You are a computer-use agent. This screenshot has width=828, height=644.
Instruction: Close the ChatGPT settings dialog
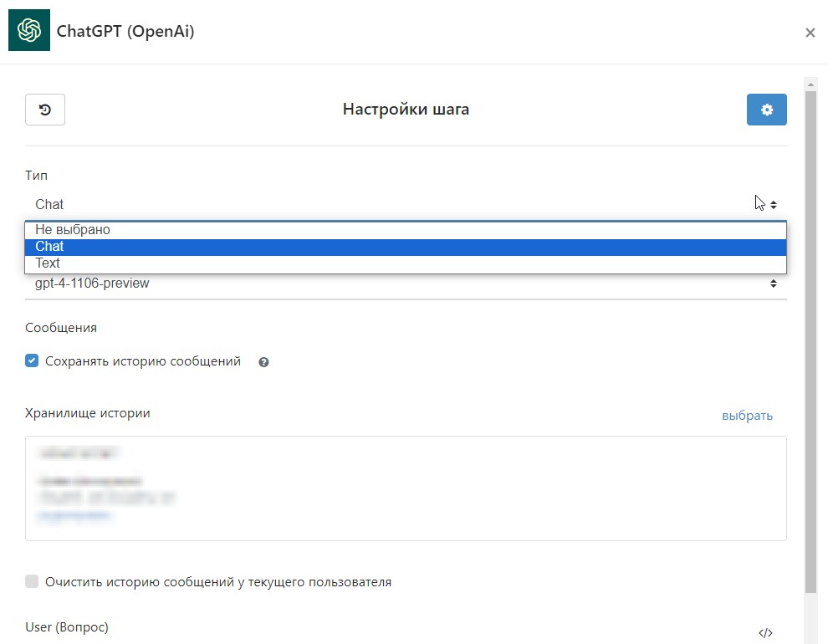click(x=810, y=33)
